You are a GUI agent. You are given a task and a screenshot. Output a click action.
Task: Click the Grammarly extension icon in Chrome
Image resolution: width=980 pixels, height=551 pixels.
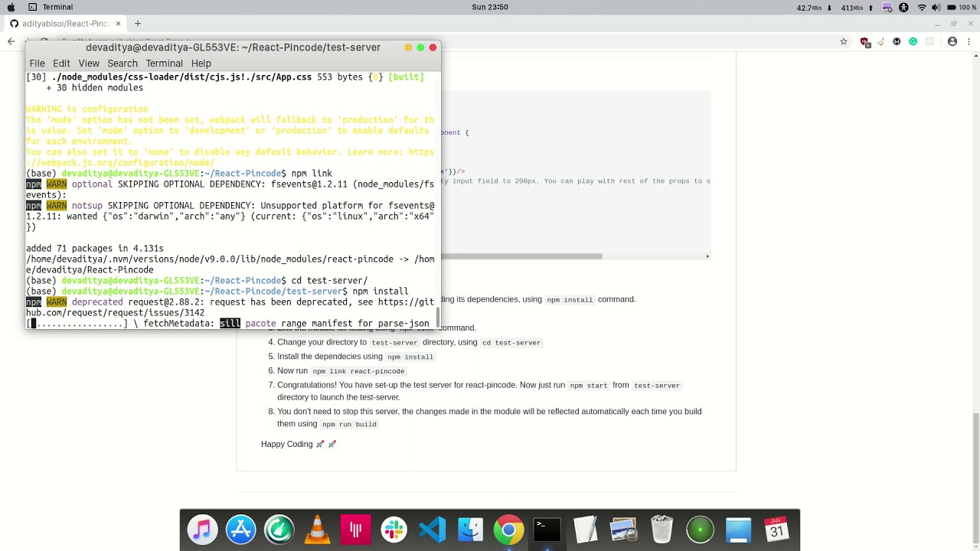coord(913,41)
